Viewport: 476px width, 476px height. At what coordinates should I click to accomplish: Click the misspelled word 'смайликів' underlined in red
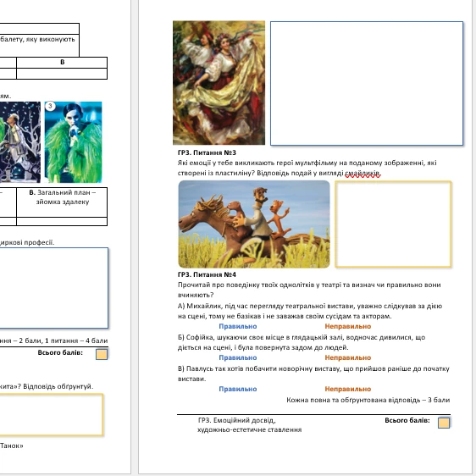coord(363,173)
